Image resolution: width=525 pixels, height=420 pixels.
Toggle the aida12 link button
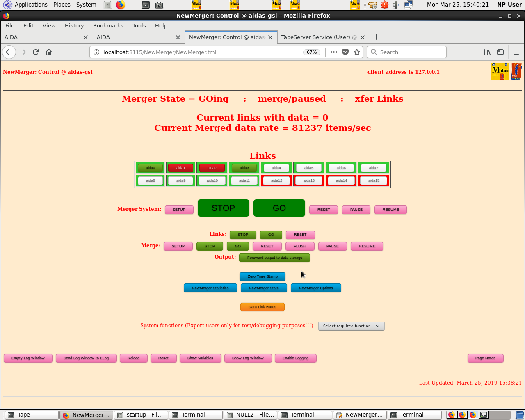click(x=276, y=180)
